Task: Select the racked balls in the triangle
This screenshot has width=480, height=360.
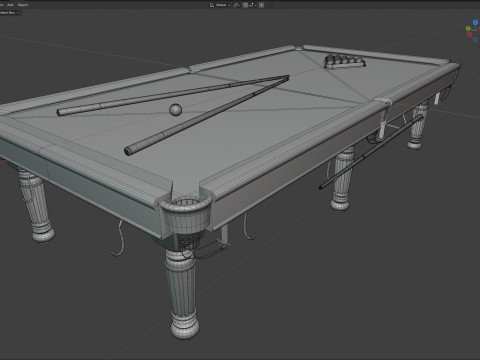Action: click(x=344, y=61)
